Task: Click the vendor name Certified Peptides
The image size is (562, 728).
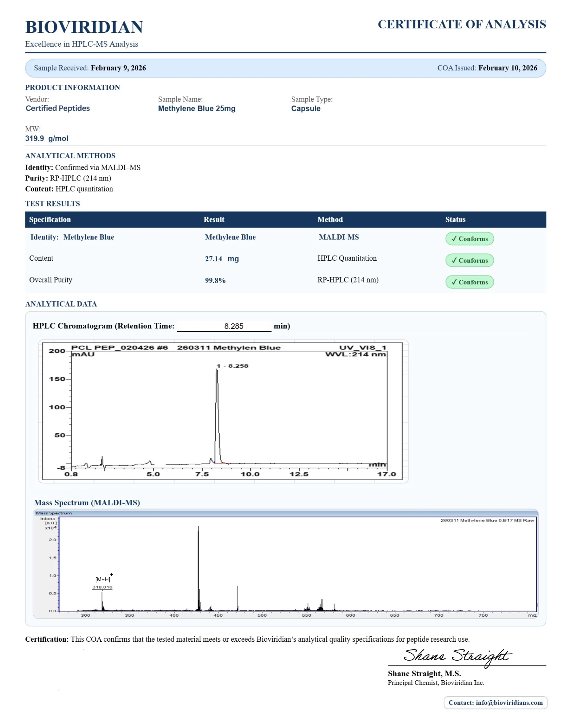Action: pos(57,108)
